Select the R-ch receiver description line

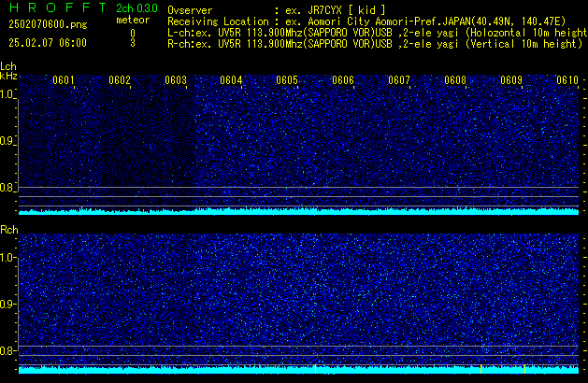pos(375,44)
